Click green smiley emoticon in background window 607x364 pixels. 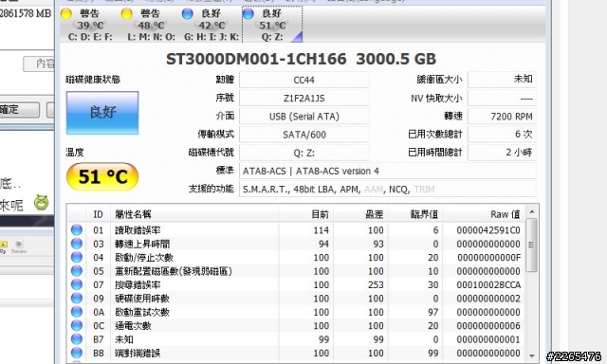[x=42, y=203]
